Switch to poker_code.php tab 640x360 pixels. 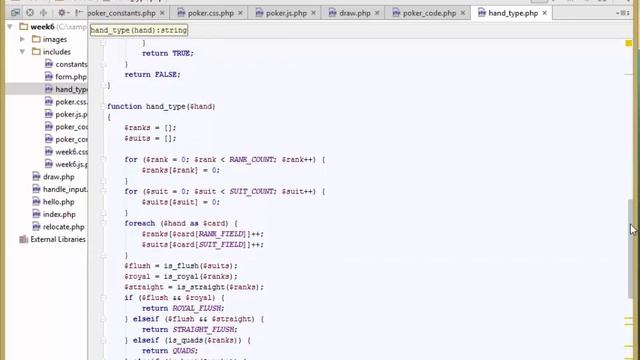429,13
